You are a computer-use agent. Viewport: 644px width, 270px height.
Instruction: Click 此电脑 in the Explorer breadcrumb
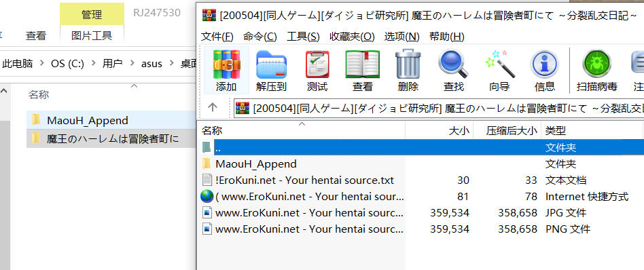(x=17, y=64)
